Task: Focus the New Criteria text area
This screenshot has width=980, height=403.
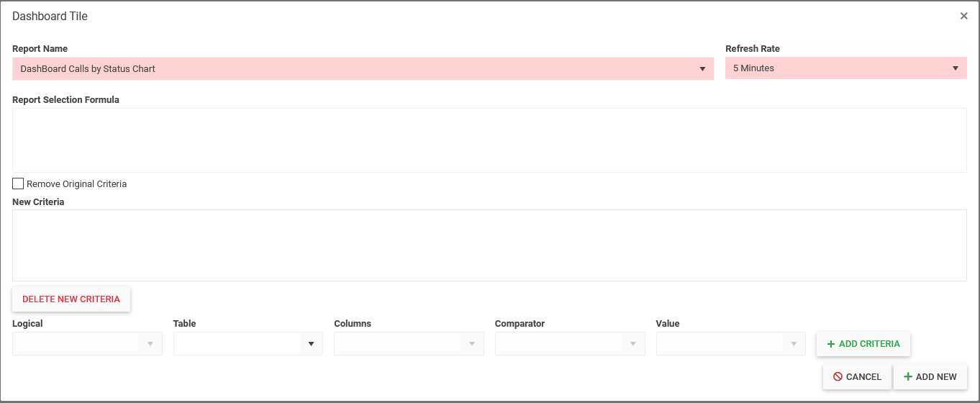Action: coord(489,245)
